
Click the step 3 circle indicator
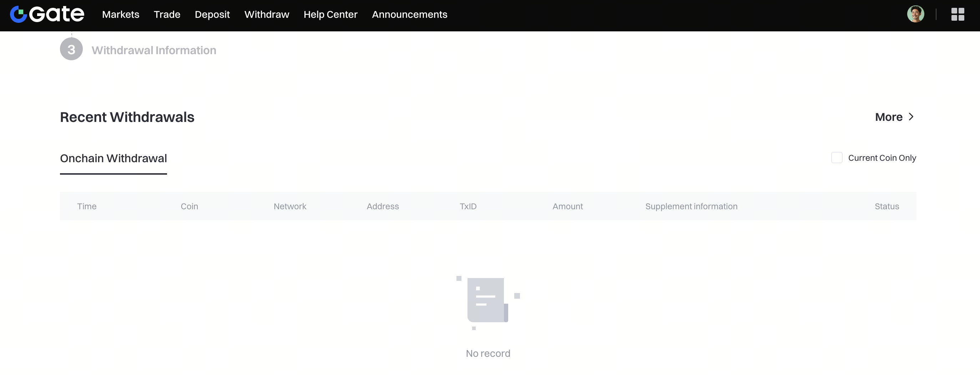[71, 50]
